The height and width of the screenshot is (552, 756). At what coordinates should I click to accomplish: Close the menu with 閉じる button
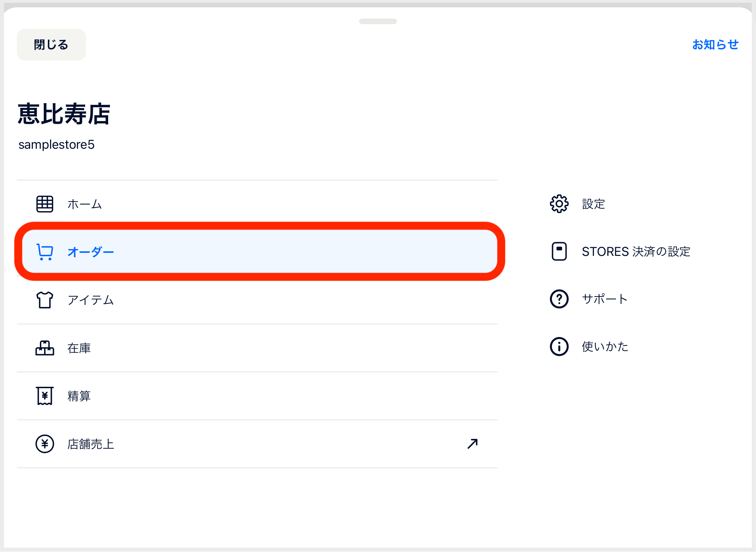[x=51, y=44]
